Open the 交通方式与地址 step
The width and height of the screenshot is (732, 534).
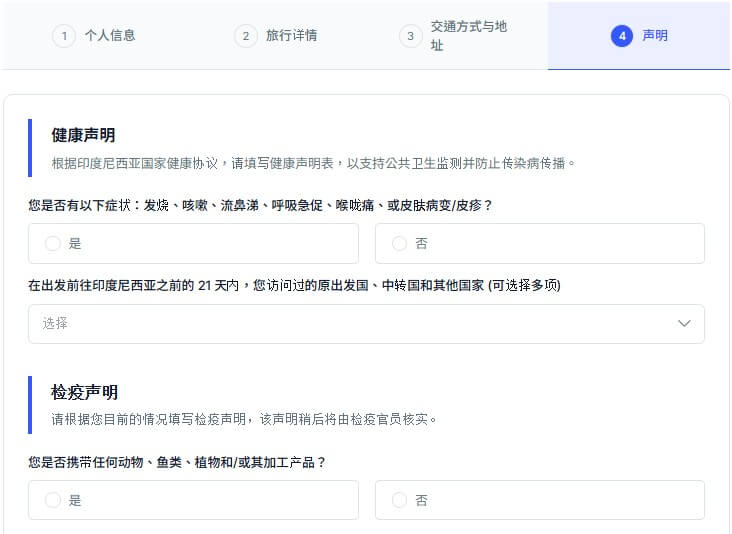468,36
